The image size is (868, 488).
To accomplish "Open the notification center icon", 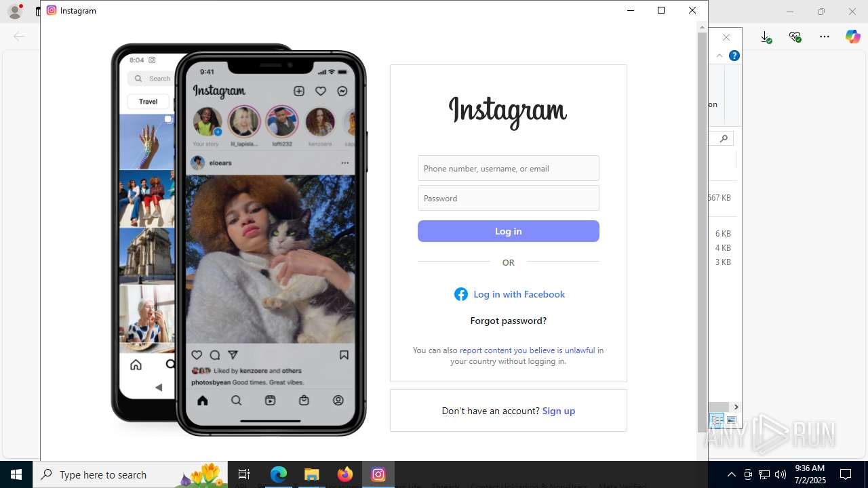I will 846,474.
